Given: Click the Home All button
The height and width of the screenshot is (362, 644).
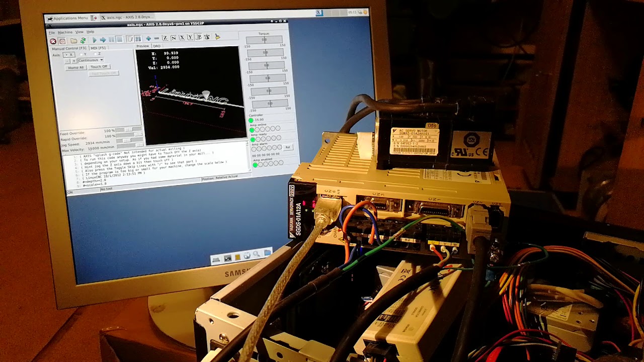Looking at the screenshot, I should 76,67.
